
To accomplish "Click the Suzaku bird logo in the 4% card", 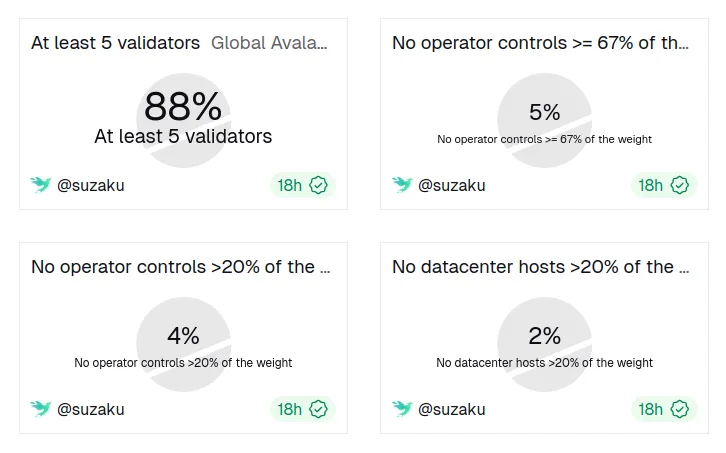I will coord(41,409).
